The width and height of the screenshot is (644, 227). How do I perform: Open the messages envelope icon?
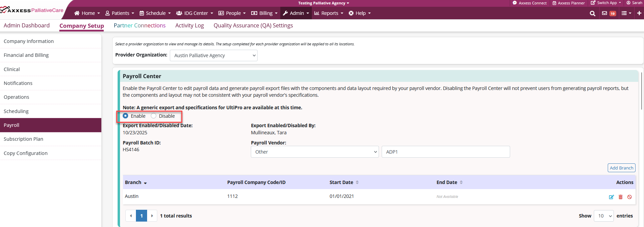(604, 13)
